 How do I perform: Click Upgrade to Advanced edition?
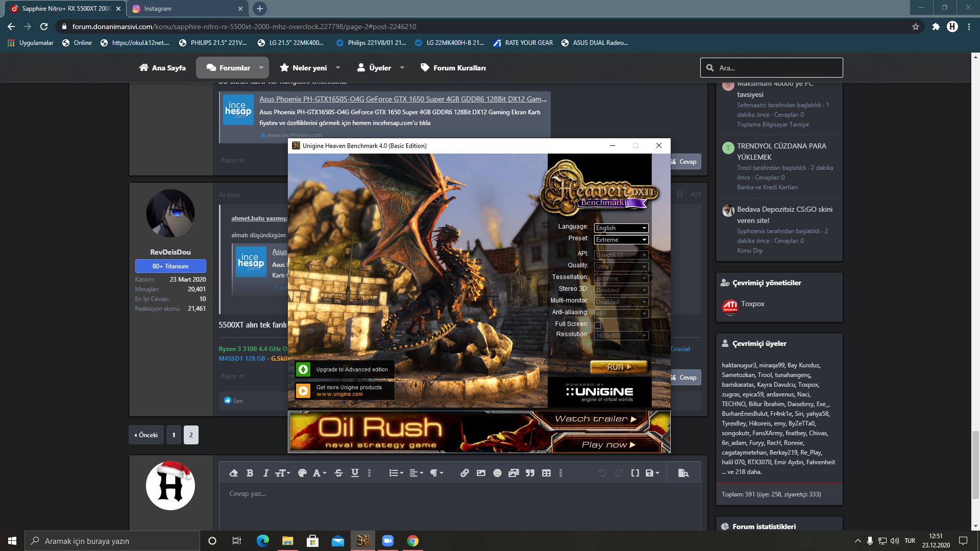(x=345, y=369)
